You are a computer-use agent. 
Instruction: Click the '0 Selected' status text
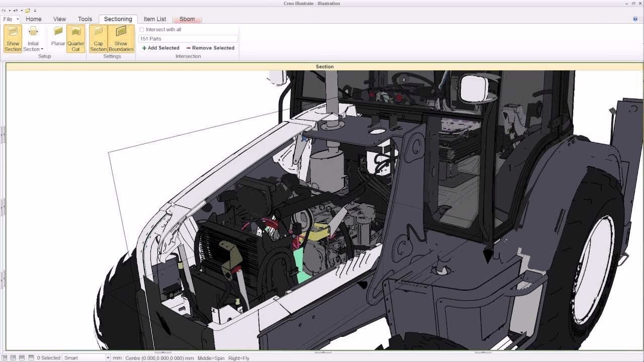point(49,358)
